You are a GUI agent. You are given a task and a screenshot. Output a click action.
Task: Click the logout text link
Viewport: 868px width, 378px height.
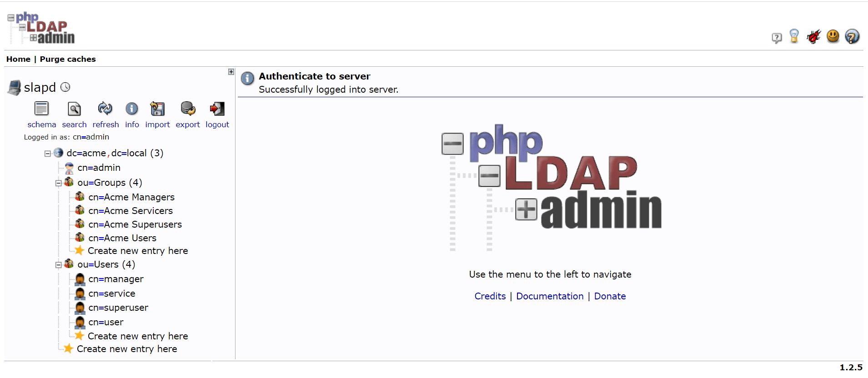217,124
